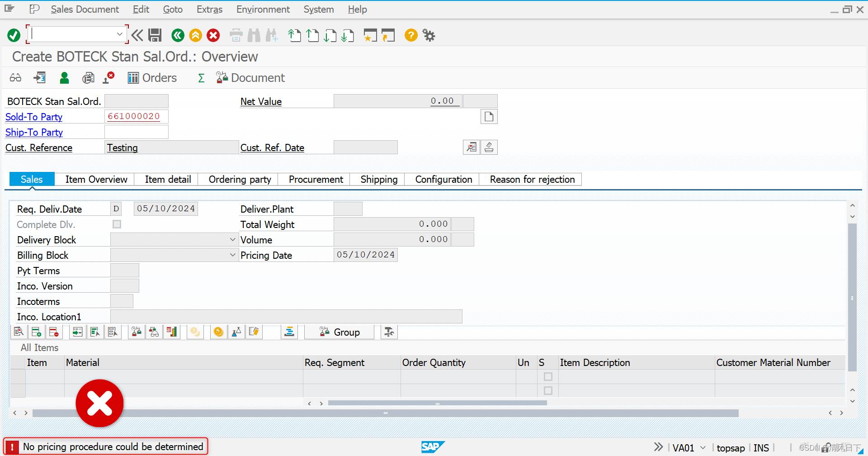Click the yellow Exit up-arrow icon
This screenshot has height=456, width=868.
click(x=195, y=35)
